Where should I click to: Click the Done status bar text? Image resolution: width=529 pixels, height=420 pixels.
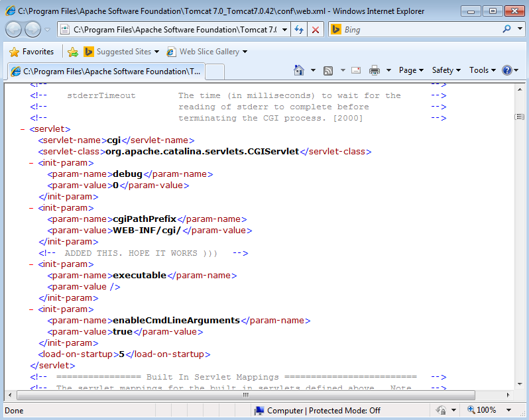(x=14, y=411)
